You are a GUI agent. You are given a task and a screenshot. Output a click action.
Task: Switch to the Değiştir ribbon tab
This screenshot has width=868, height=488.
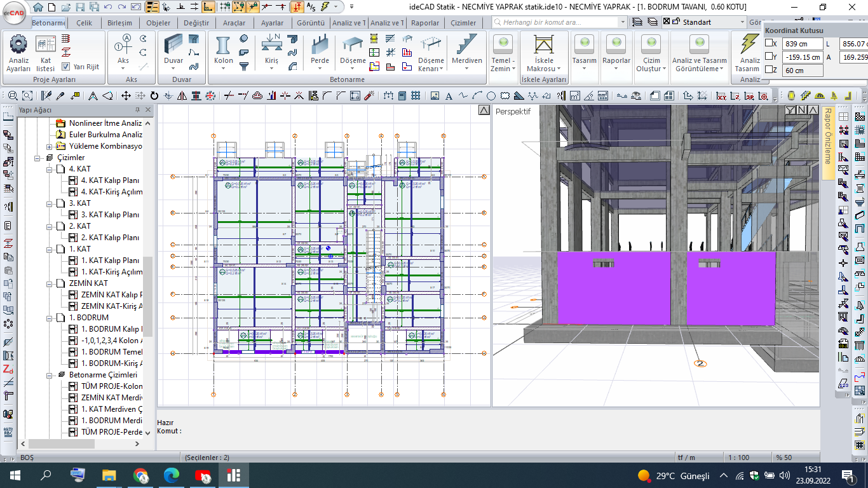(196, 22)
